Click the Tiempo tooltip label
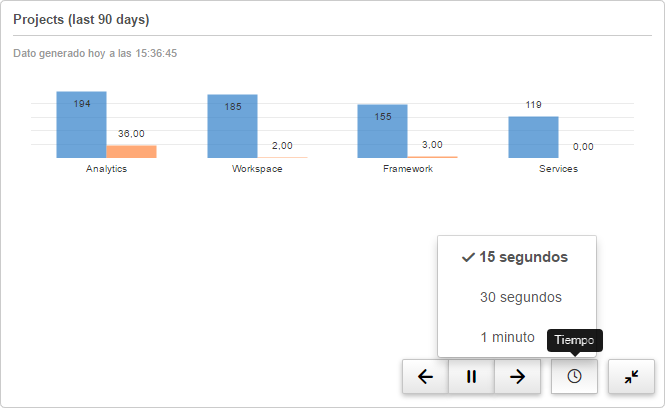Screen dimensions: 665x408 coord(574,340)
